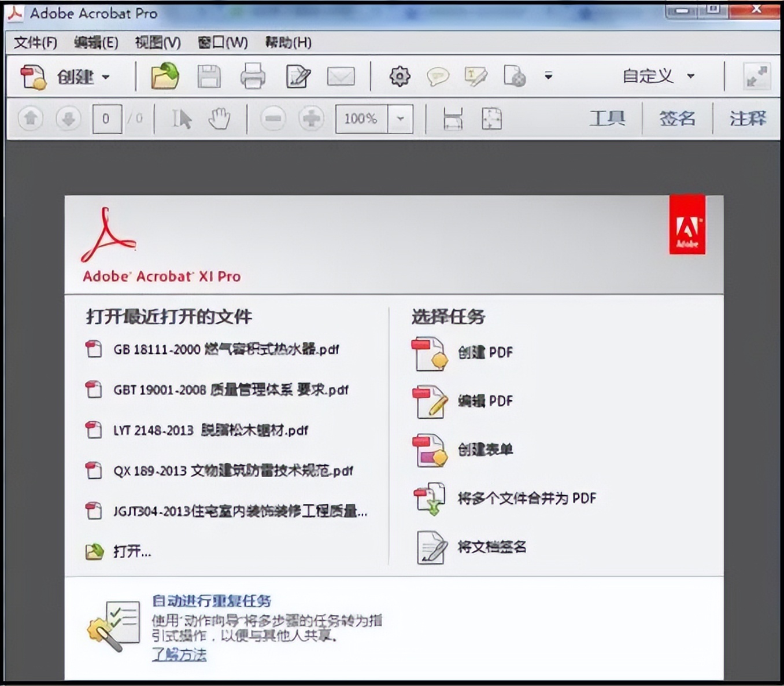Image resolution: width=784 pixels, height=686 pixels.
Task: Choose the 创建 PDF task
Action: 486,352
